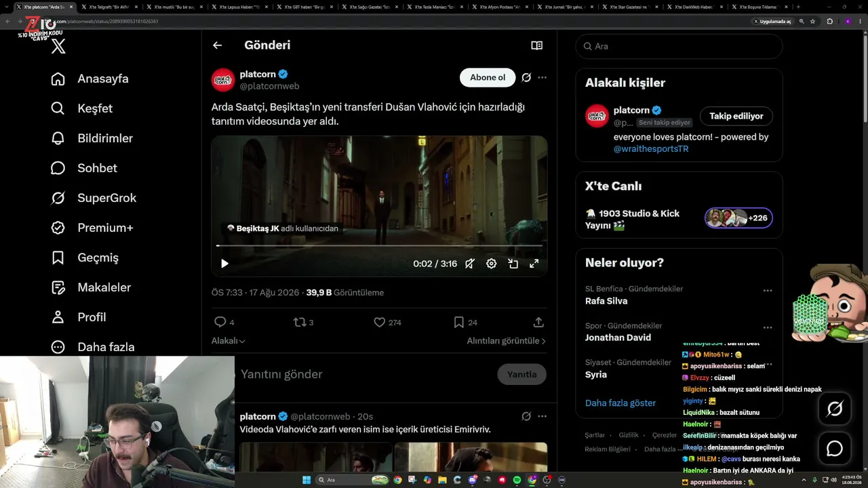Open Premium+ in the sidebar

tap(92, 228)
